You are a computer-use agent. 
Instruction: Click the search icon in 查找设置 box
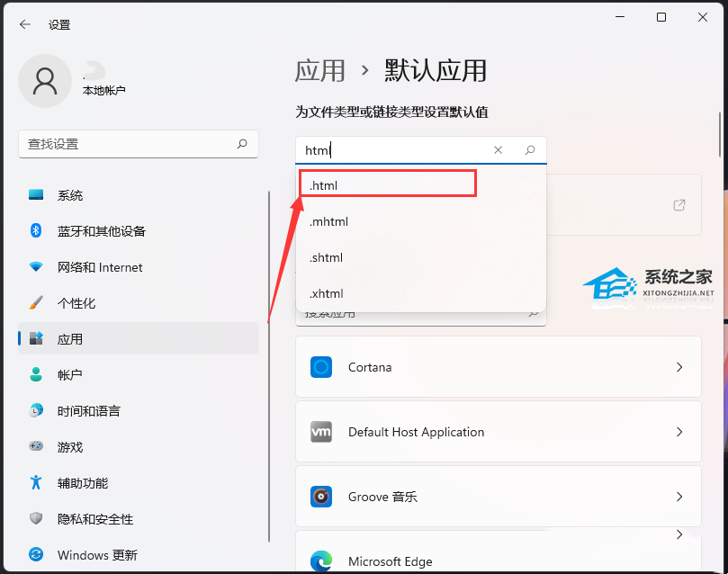click(x=242, y=144)
